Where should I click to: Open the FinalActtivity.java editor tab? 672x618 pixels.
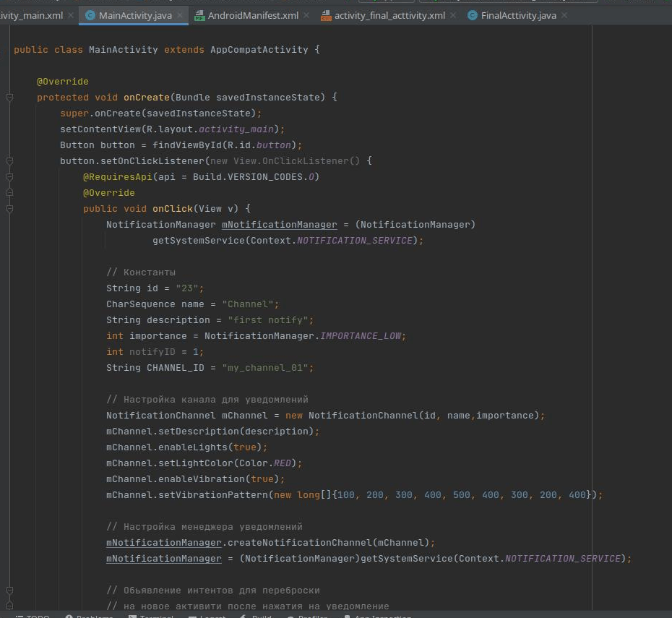coord(518,15)
